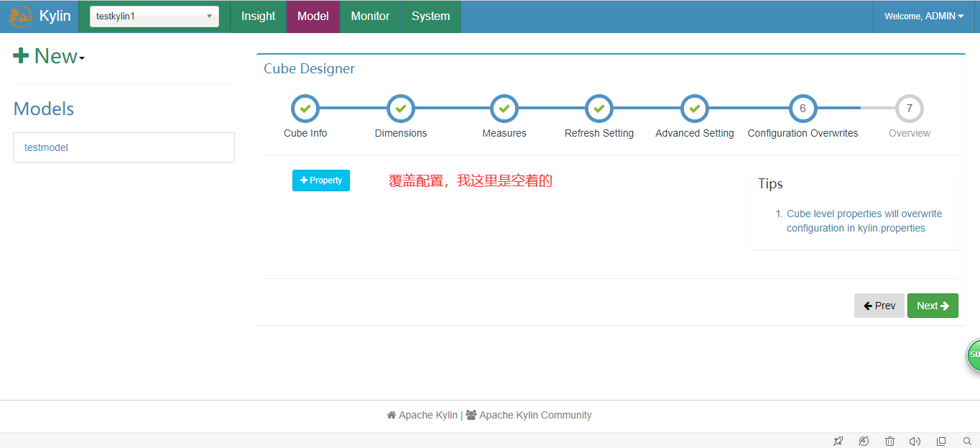Click the Dimensions step circle
The image size is (980, 448).
tap(401, 109)
